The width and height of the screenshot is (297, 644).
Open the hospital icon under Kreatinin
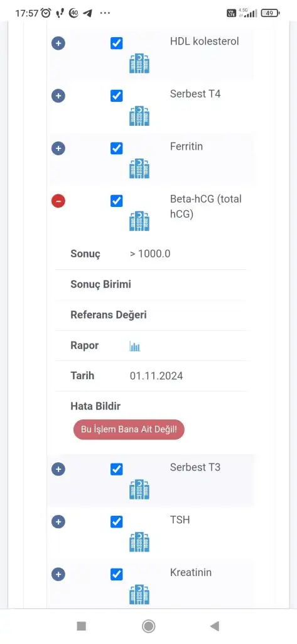pyautogui.click(x=139, y=594)
